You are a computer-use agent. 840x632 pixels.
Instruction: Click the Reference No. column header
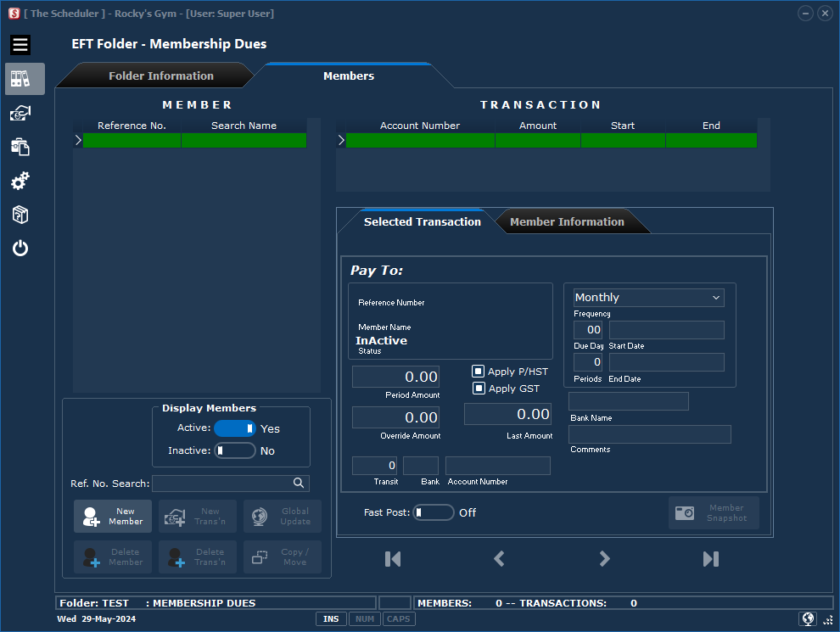[x=132, y=126]
